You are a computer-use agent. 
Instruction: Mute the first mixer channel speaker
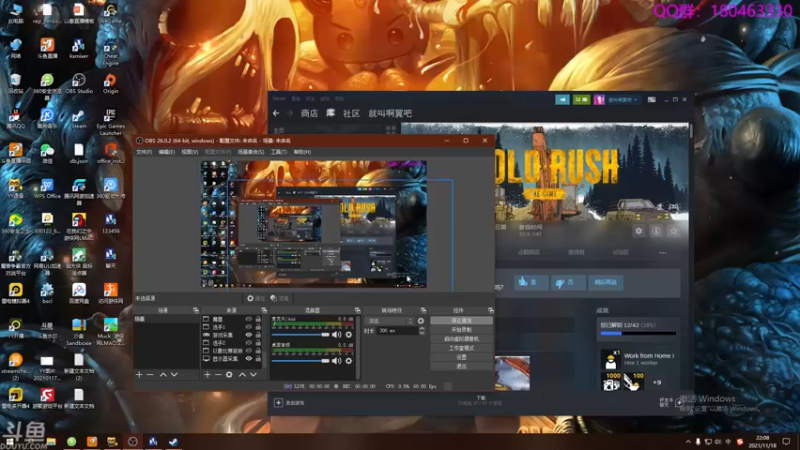(337, 335)
